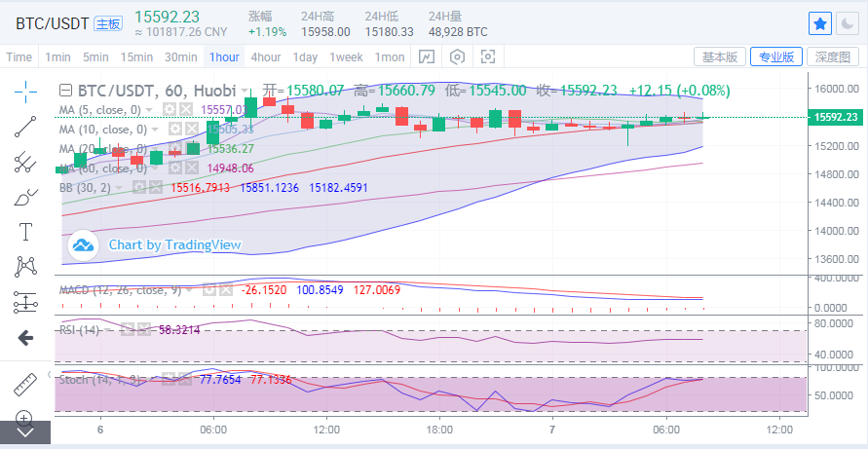Open MA (60, close, 0) settings gear
The width and height of the screenshot is (868, 449).
(175, 168)
